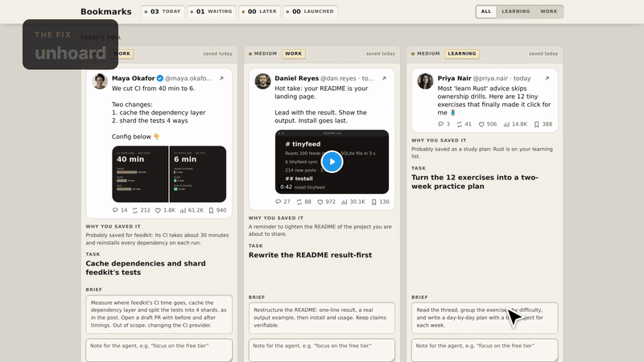The image size is (644, 362).
Task: Open Daniel Reyes's post external link arrow
Action: 384,78
